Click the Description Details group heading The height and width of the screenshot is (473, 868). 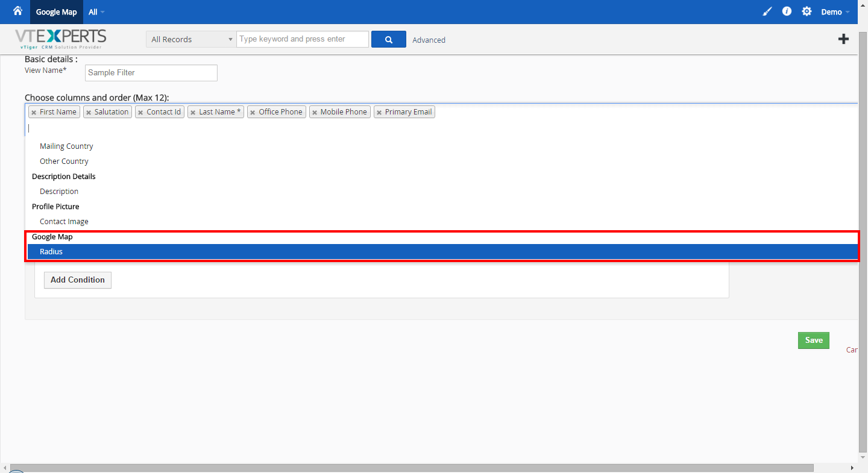64,177
